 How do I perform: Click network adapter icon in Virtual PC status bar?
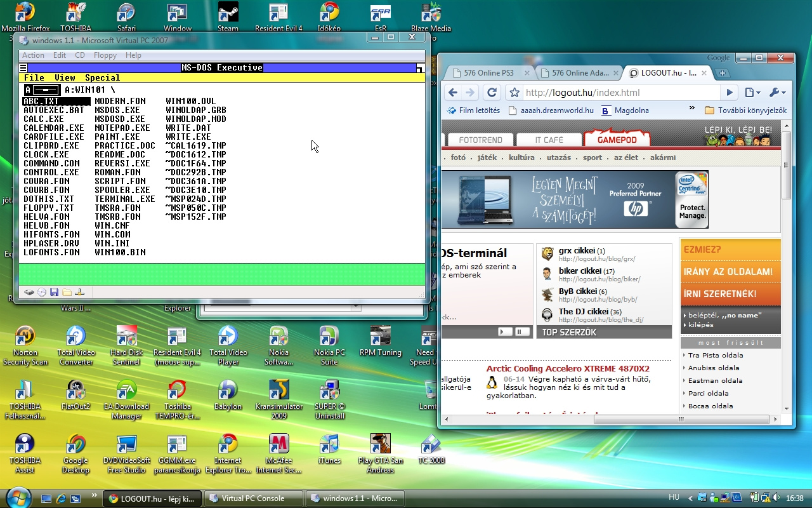[79, 292]
